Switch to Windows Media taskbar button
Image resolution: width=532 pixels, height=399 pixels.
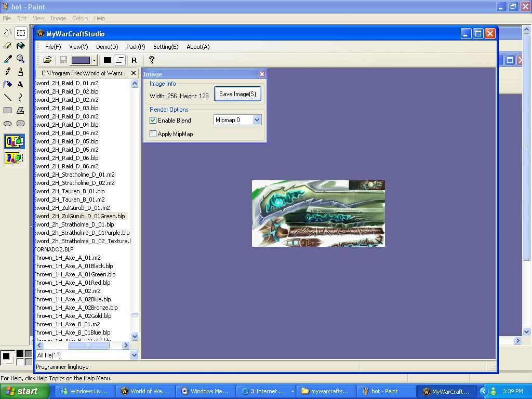pos(205,392)
